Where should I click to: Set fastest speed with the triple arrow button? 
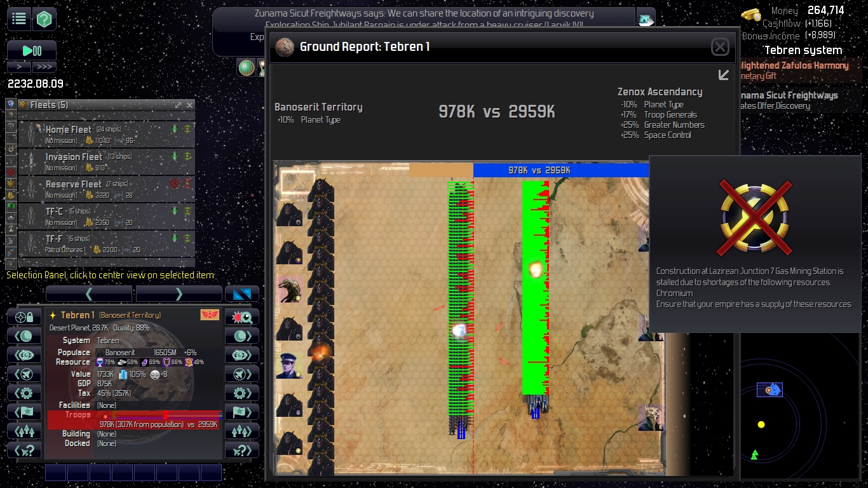click(x=44, y=67)
